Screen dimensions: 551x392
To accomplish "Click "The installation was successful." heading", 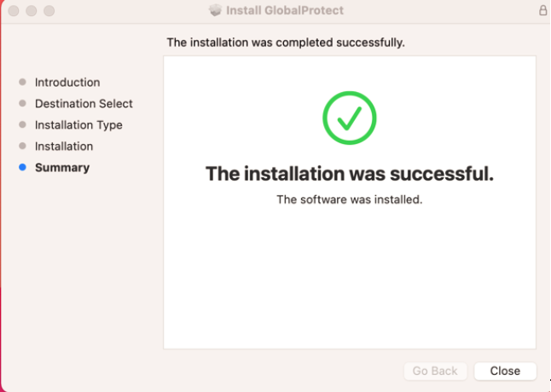I will tap(350, 174).
